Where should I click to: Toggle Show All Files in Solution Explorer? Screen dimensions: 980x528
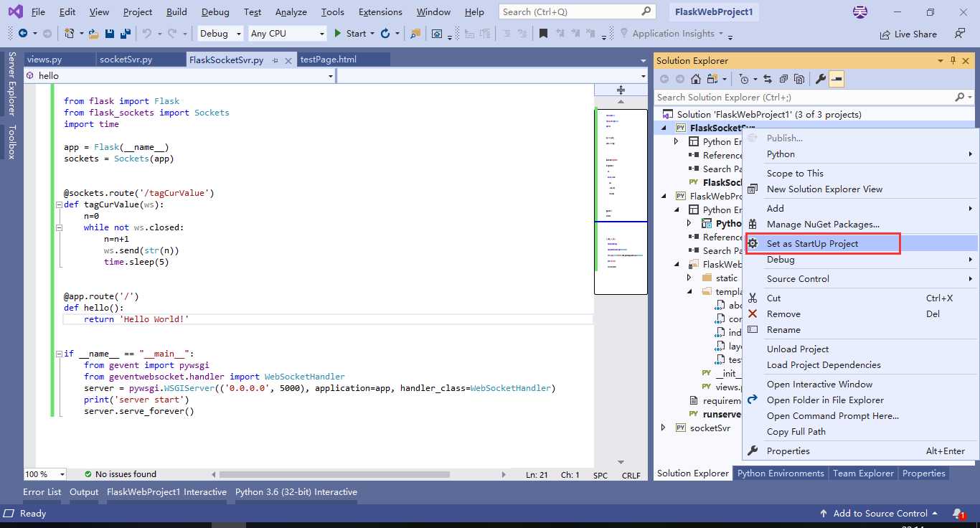click(x=798, y=79)
